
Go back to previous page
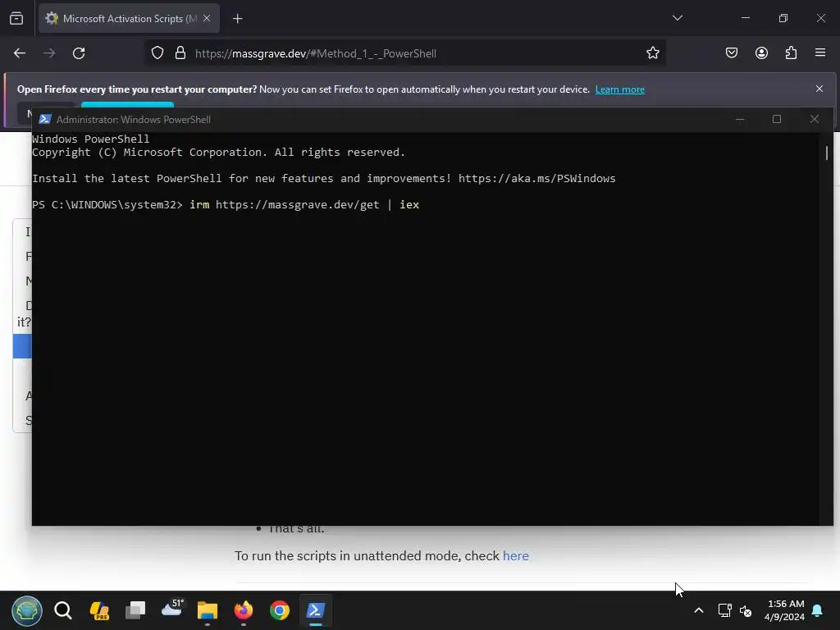(x=20, y=53)
